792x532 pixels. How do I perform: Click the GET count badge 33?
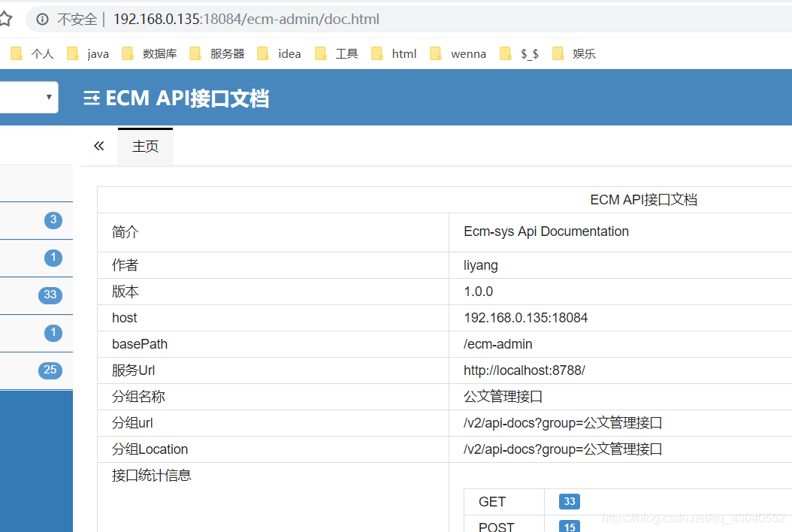pos(570,502)
